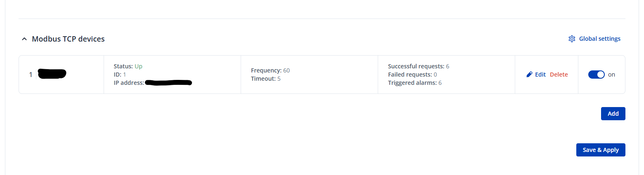Select the Frequency: 60 value
Image resolution: width=644 pixels, height=175 pixels.
click(x=286, y=70)
